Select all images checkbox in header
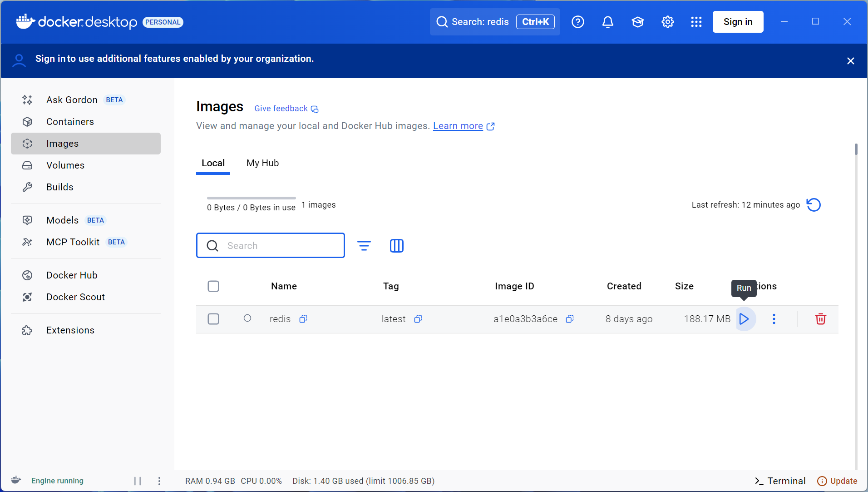The width and height of the screenshot is (868, 492). 213,286
